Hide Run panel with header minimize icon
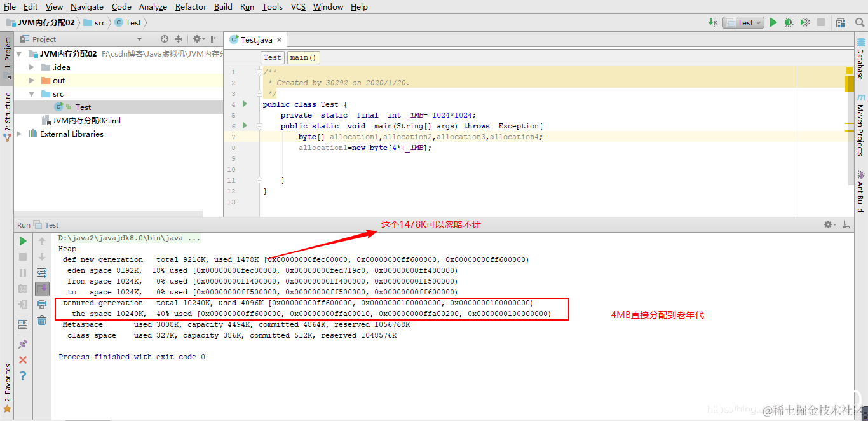This screenshot has width=868, height=421. pos(846,224)
